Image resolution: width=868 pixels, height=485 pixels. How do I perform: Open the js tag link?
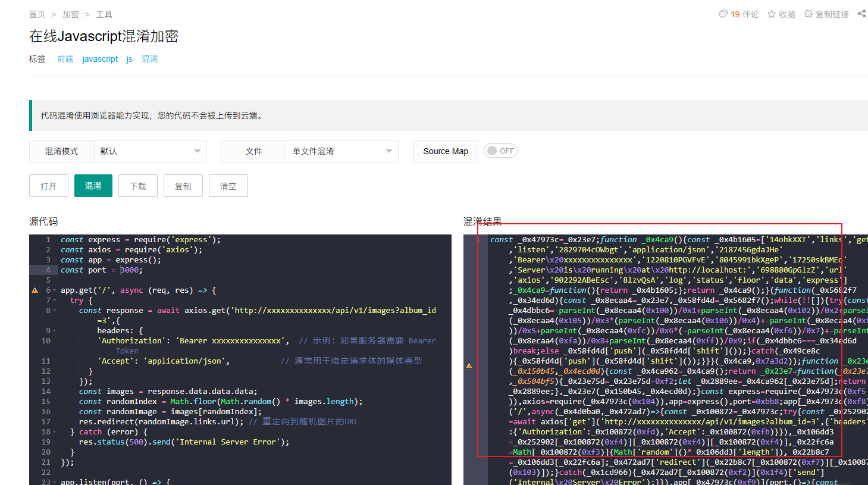(x=130, y=59)
